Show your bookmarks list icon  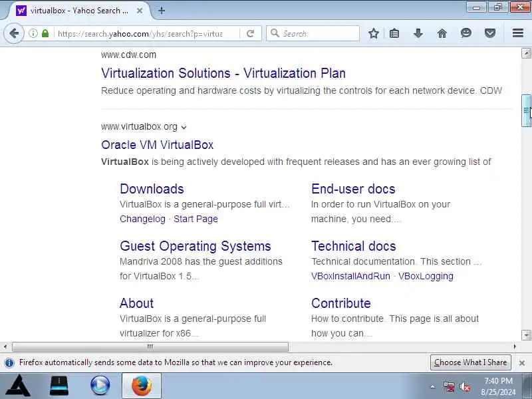(394, 33)
